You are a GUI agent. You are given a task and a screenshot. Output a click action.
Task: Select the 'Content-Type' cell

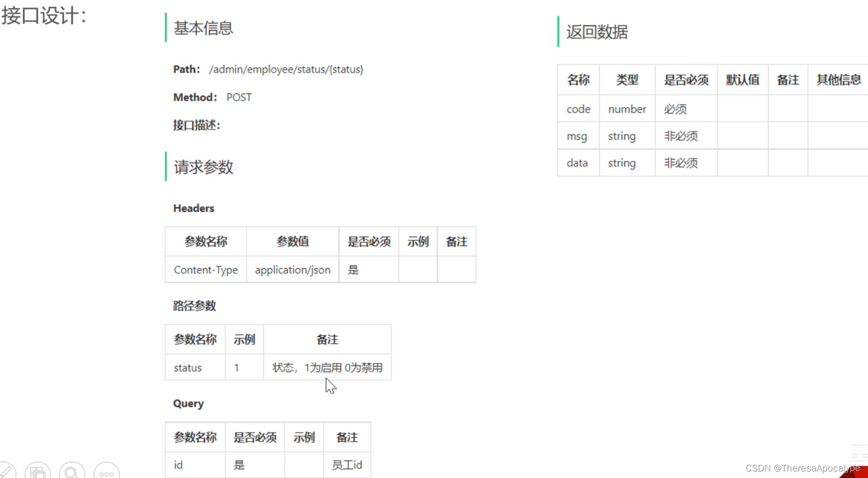(x=206, y=270)
